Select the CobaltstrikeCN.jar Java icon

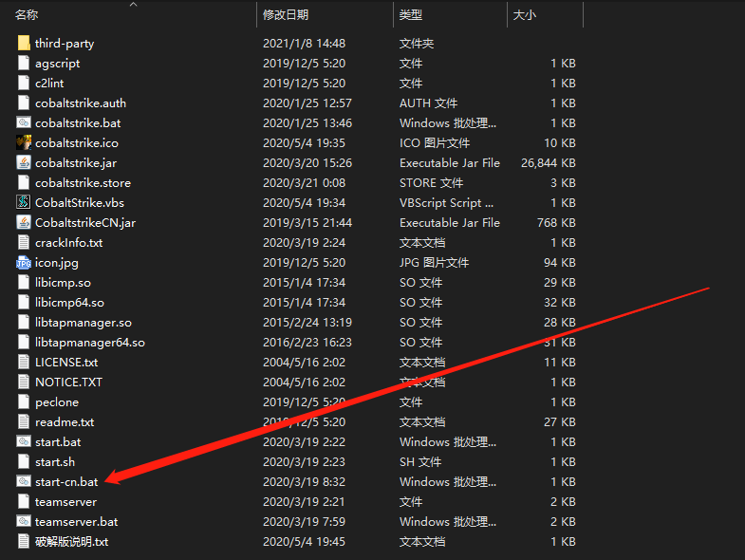24,222
